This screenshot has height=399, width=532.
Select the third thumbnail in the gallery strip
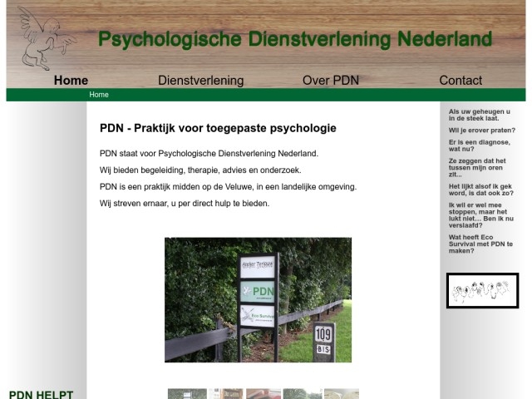[x=264, y=394]
